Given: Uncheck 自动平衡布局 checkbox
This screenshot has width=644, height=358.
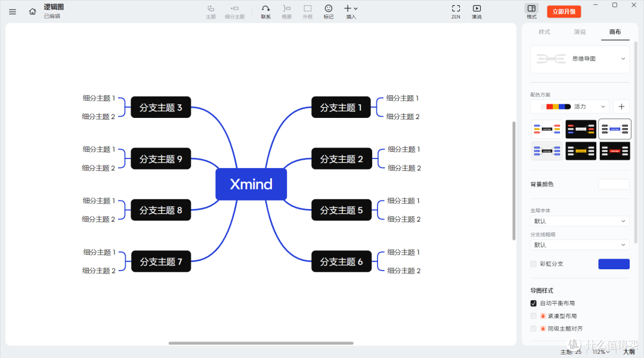Looking at the screenshot, I should point(534,303).
